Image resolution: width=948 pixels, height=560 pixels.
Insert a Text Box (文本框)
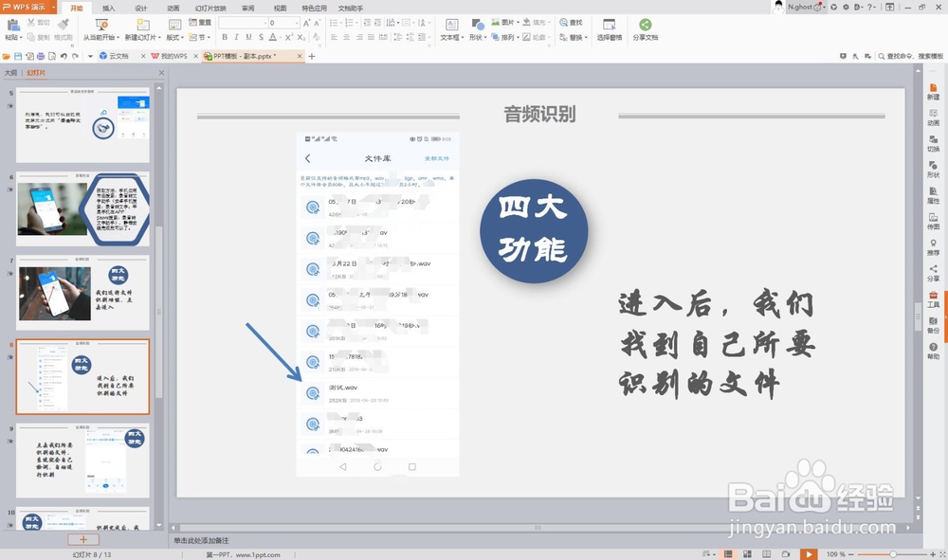(451, 29)
